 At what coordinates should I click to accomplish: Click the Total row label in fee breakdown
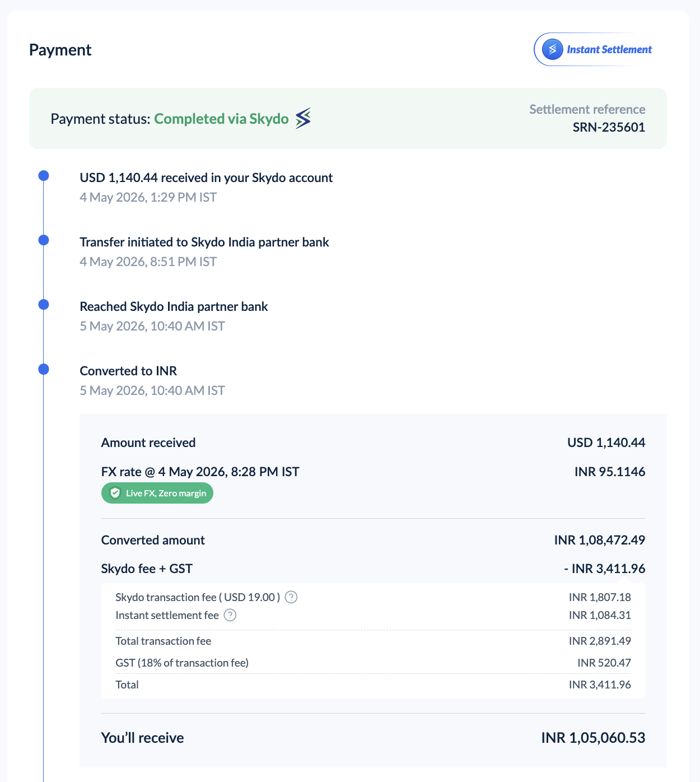pyautogui.click(x=127, y=685)
